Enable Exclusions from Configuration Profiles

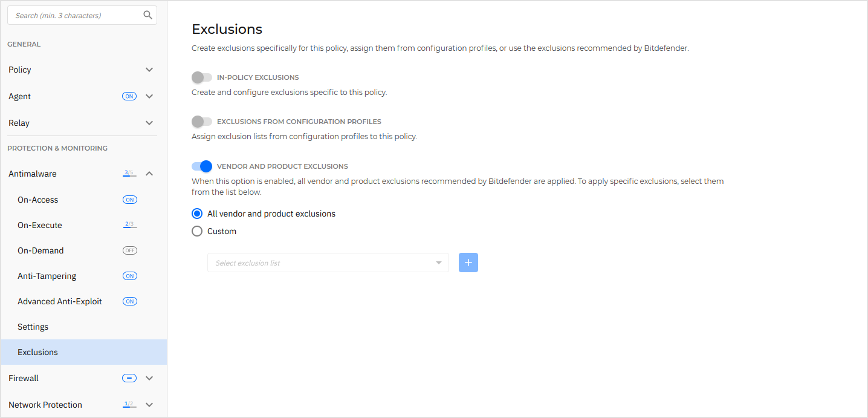tap(202, 122)
